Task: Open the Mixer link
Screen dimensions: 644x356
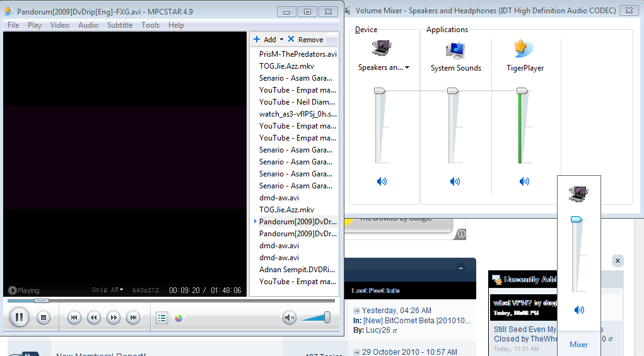Action: pos(578,345)
